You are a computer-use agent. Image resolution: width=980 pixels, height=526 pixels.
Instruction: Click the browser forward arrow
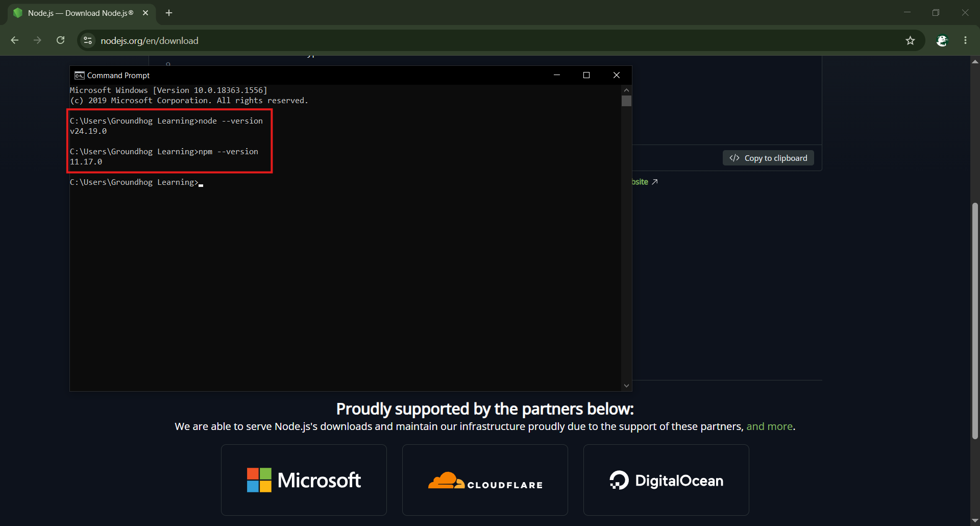click(x=37, y=40)
